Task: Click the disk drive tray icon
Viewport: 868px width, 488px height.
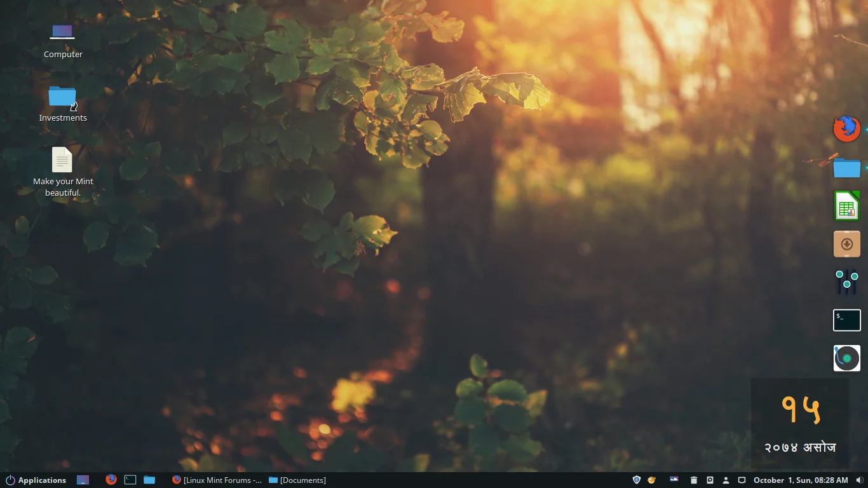Action: tap(710, 480)
